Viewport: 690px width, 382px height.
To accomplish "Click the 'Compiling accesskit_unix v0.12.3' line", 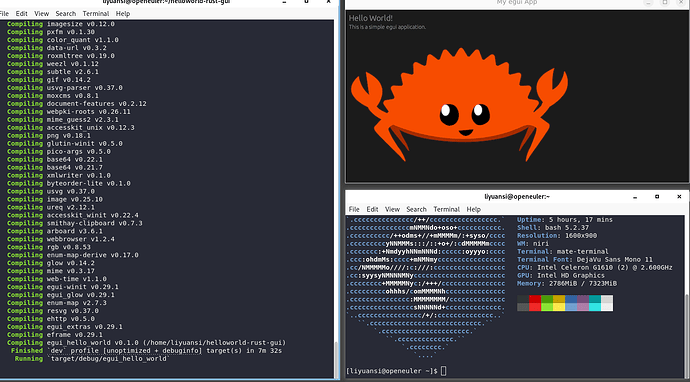I will tap(71, 128).
